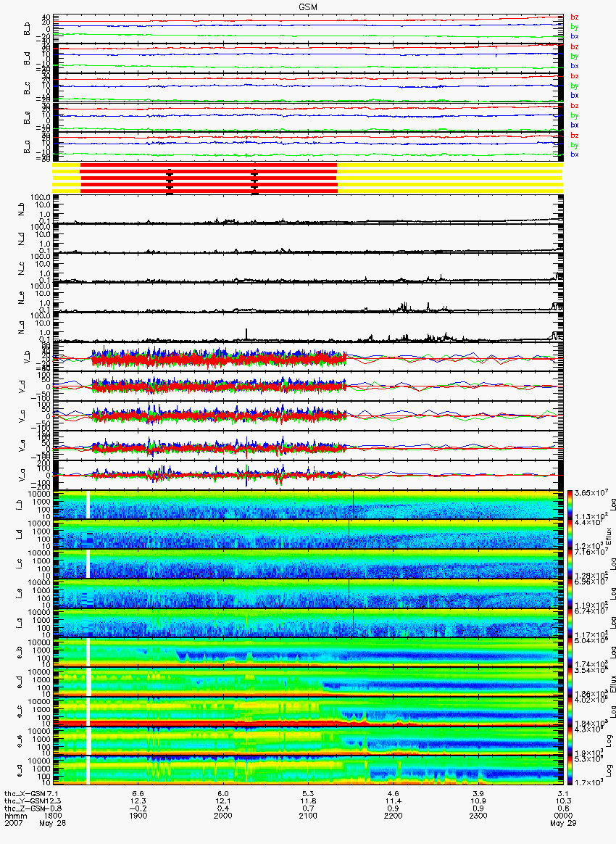Select the B_c panel axis label

tap(27, 88)
